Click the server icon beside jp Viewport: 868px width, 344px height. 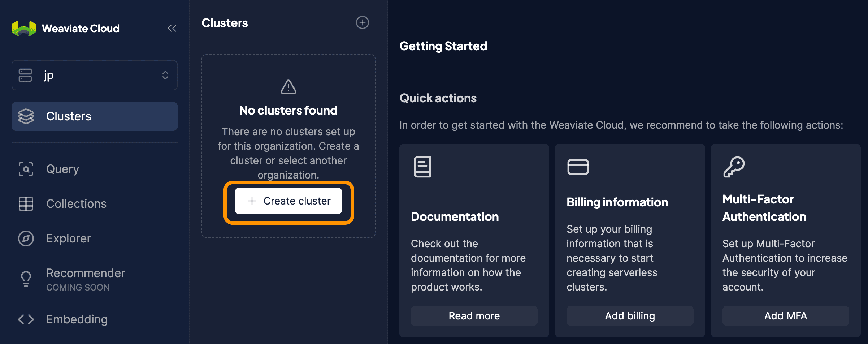click(x=25, y=75)
